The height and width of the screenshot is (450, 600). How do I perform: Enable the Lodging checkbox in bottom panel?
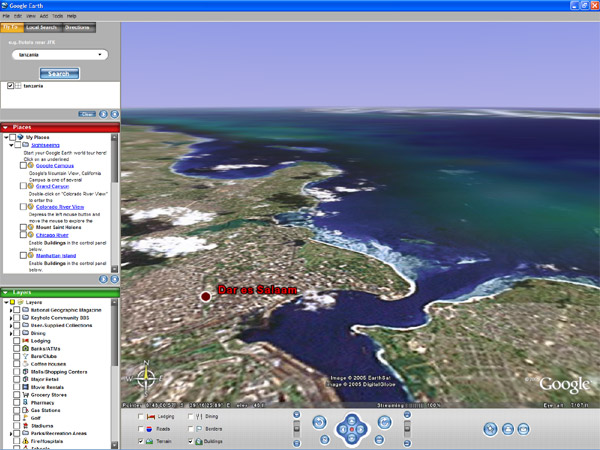141,416
